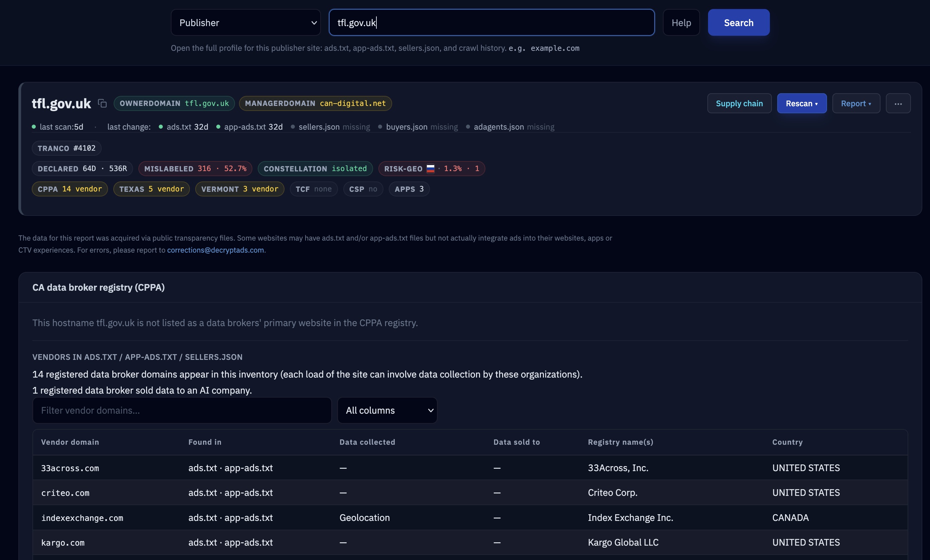Viewport: 930px width, 560px height.
Task: Click the Kargo Global LLC registry name
Action: coord(623,543)
